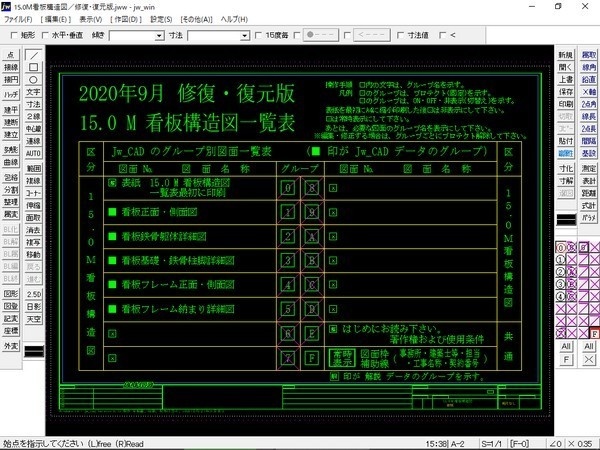Toggle the <--- arrow line checkbox
600x450 pixels.
(347, 35)
